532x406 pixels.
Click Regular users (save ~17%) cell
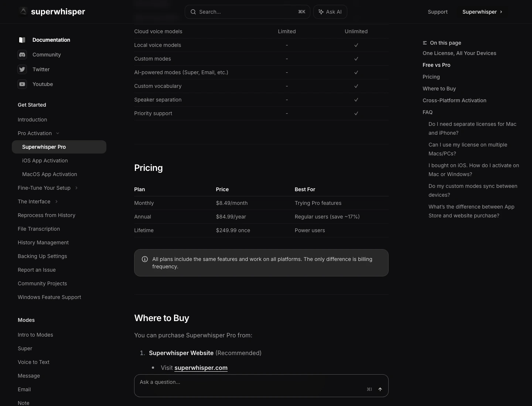coord(327,217)
